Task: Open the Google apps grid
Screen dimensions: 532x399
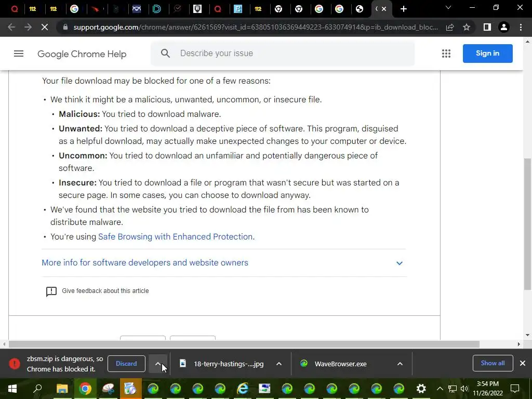Action: click(446, 54)
